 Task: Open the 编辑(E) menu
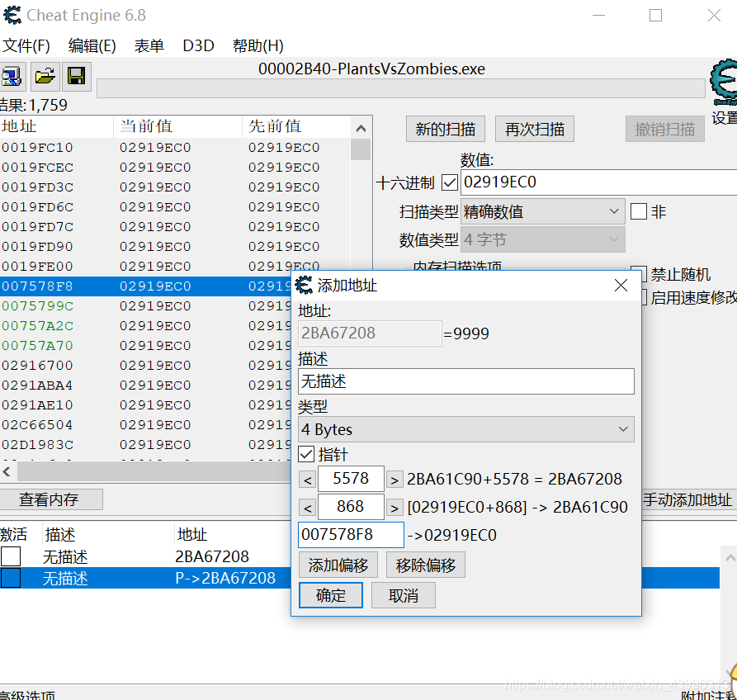(x=92, y=46)
